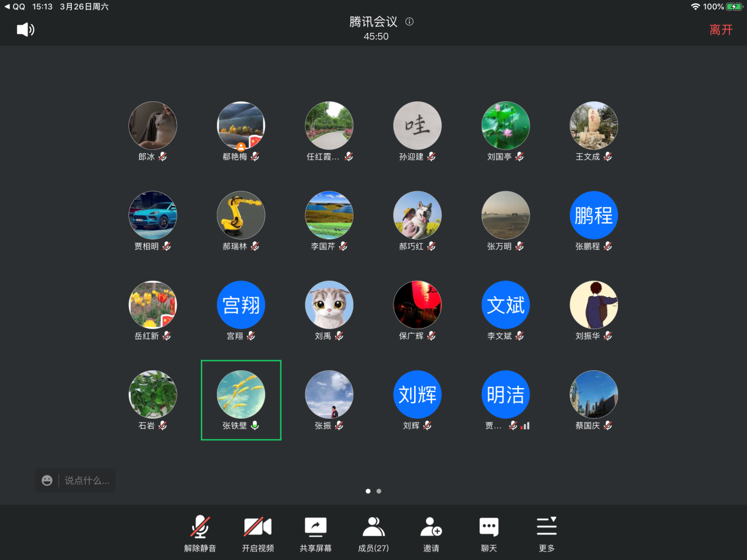Tap 鹏程 blue avatar of 张鹏程

click(x=593, y=216)
